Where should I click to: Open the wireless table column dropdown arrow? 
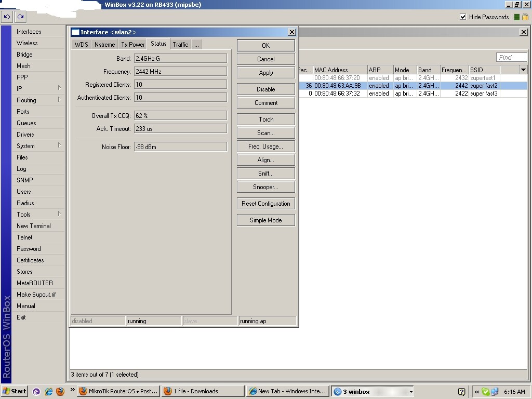523,70
